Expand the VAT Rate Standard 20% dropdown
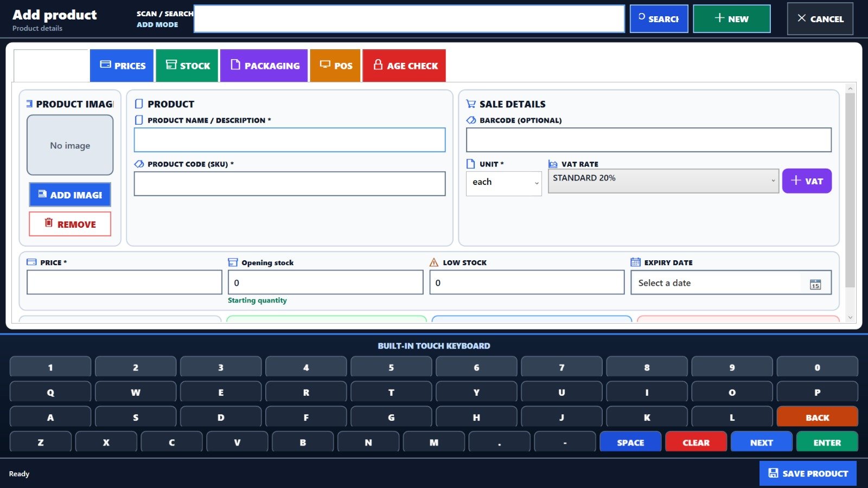The width and height of the screenshot is (868, 488). [x=663, y=181]
